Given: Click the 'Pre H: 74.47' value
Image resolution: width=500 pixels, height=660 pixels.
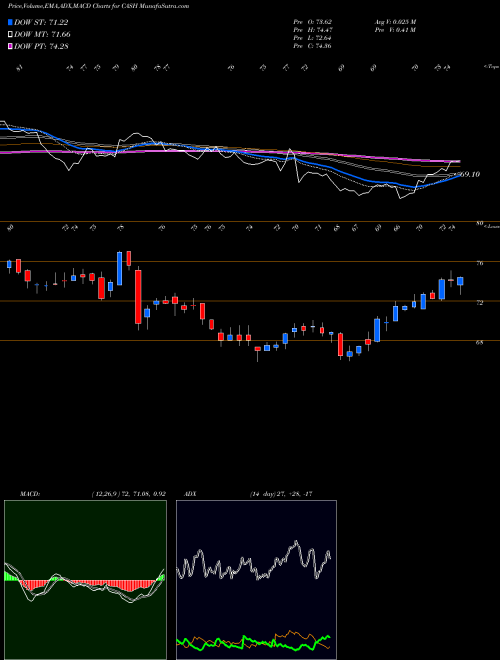Looking at the screenshot, I should pyautogui.click(x=313, y=30).
